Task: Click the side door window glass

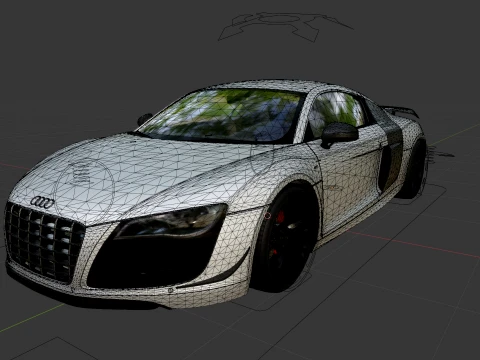Action: pos(337,113)
